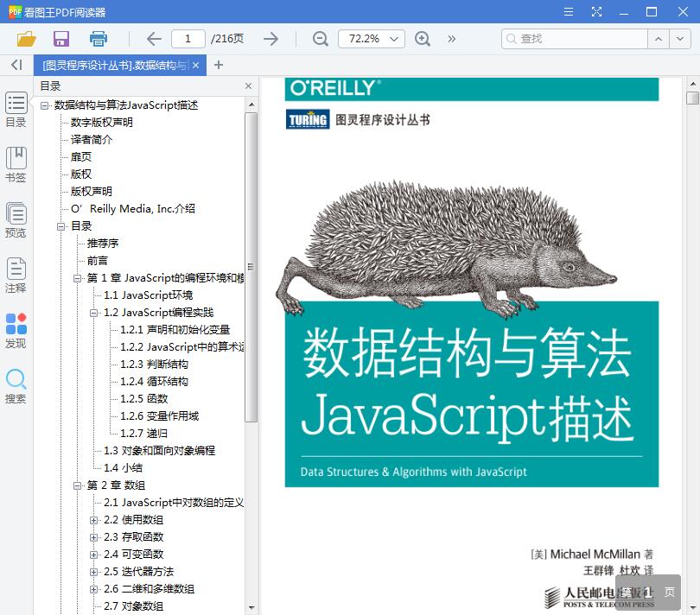This screenshot has height=615, width=700.
Task: Go to the previous page with the left arrow
Action: pyautogui.click(x=154, y=39)
